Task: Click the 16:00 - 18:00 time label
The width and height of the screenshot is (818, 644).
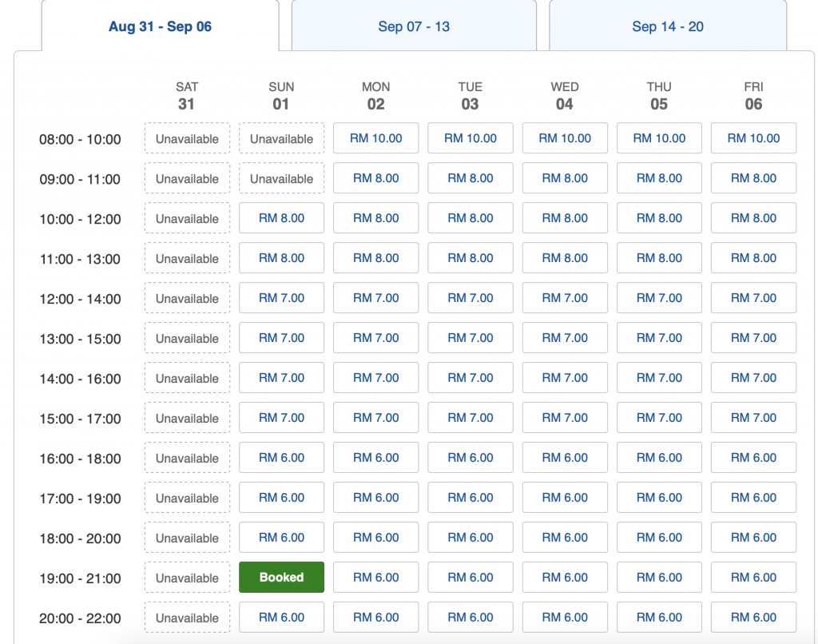Action: tap(80, 459)
